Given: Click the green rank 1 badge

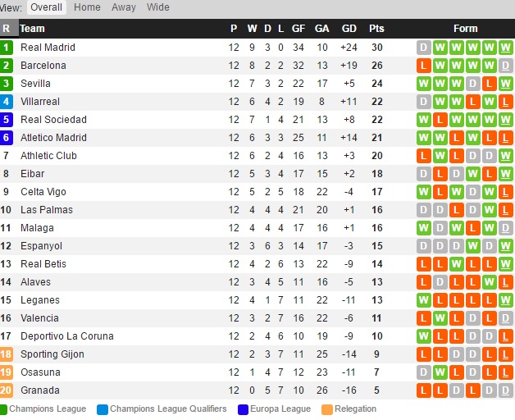Looking at the screenshot, I should pyautogui.click(x=7, y=48).
